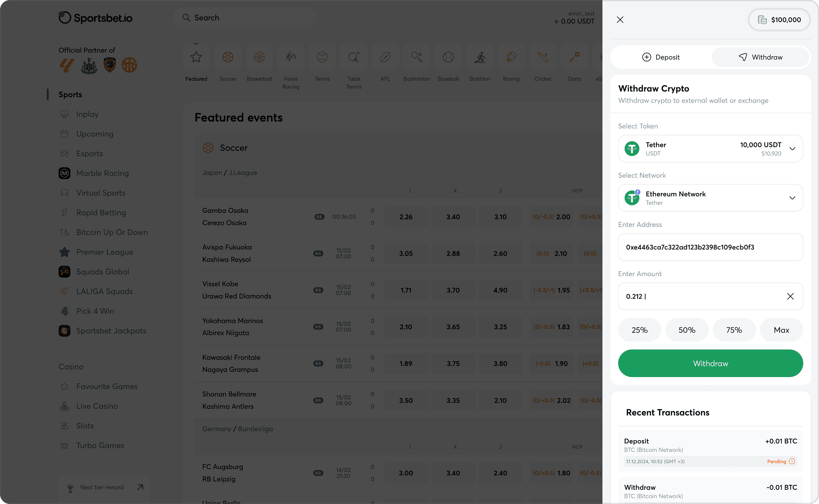Set amount using the 75% quick selector
Viewport: 819px width, 504px height.
[x=734, y=330]
